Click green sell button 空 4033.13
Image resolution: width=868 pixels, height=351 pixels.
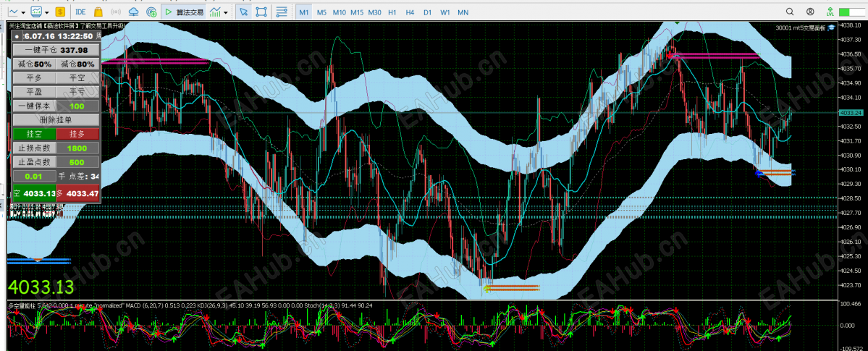[34, 193]
